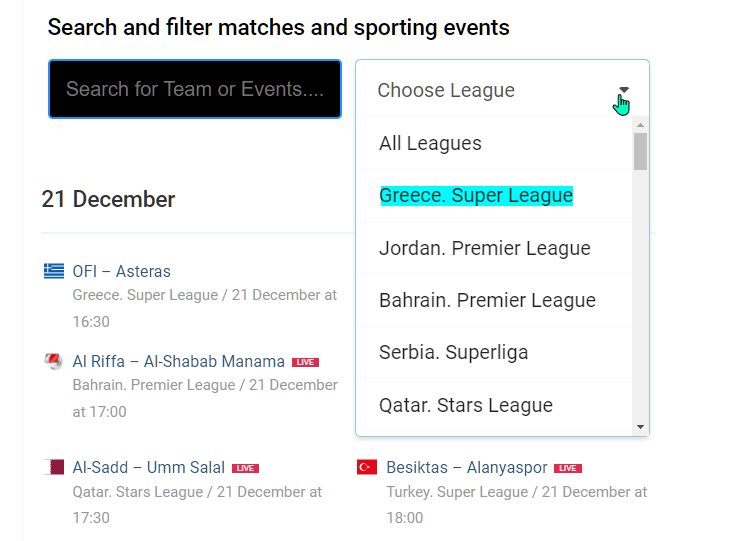Image resolution: width=750 pixels, height=541 pixels.
Task: Open the OFI – Asteras match link
Action: pos(121,271)
